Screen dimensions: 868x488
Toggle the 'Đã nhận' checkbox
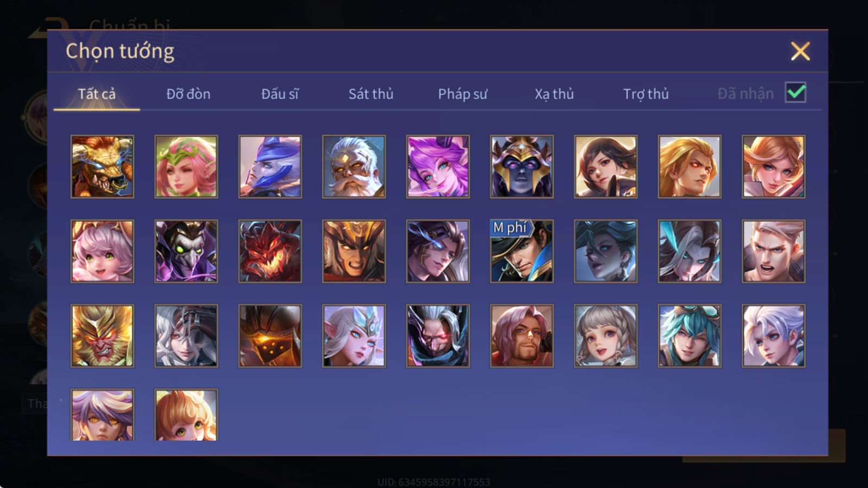tap(796, 93)
